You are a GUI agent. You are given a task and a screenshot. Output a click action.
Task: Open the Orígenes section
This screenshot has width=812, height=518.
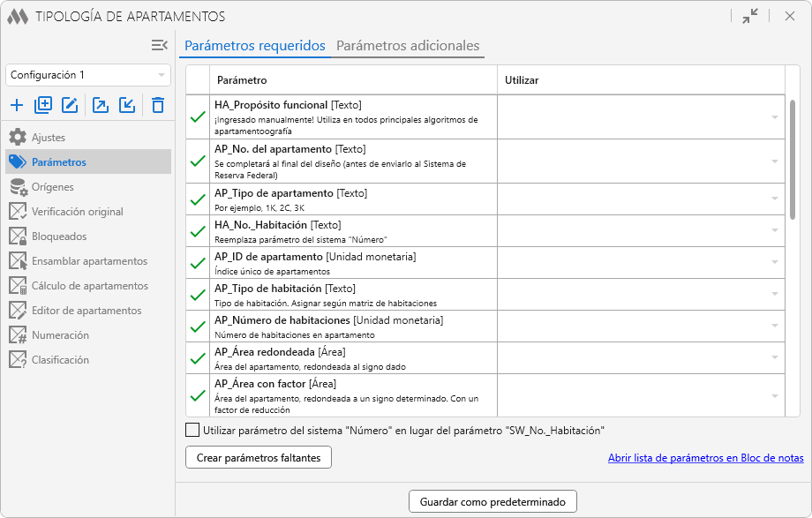[x=52, y=187]
